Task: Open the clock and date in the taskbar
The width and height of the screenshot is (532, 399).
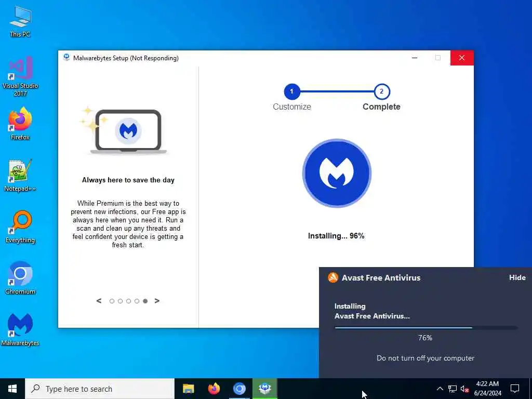Action: (487, 389)
